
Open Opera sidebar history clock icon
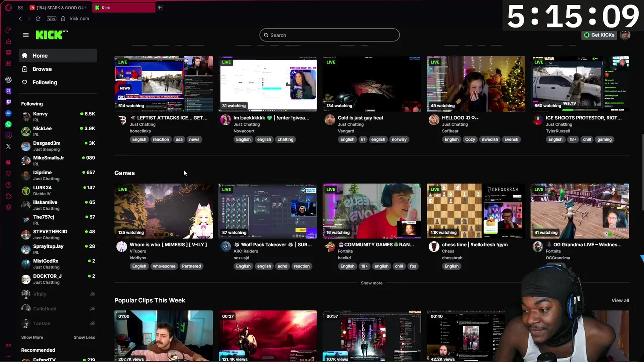tap(8, 185)
